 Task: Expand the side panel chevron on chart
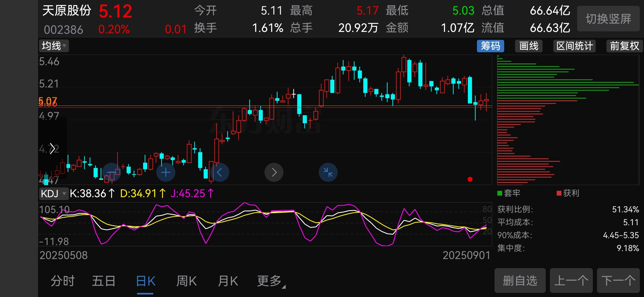pyautogui.click(x=52, y=149)
